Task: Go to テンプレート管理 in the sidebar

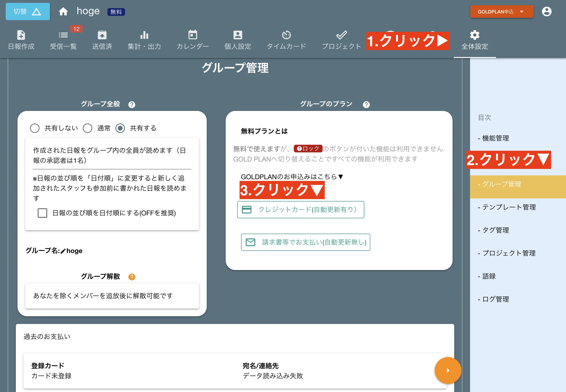Action: [507, 207]
